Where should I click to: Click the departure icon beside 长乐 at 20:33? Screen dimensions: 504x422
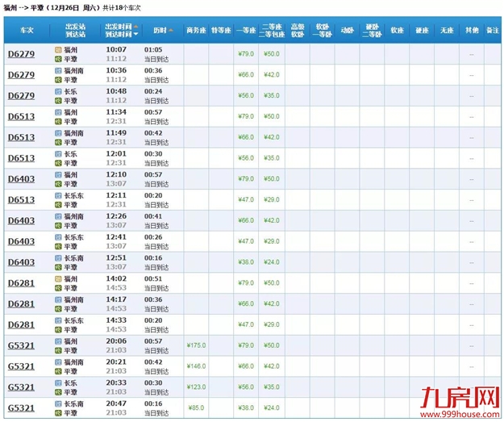(58, 383)
